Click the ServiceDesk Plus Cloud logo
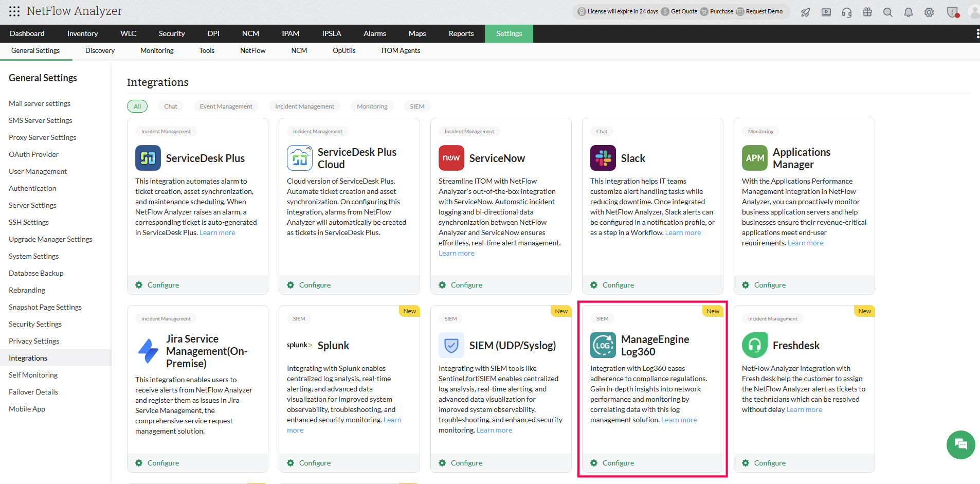This screenshot has height=484, width=980. tap(300, 158)
